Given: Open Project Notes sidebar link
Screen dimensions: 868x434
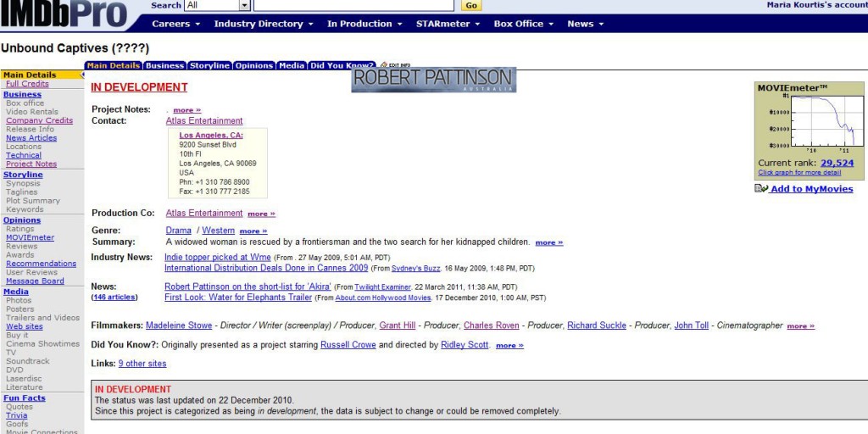Looking at the screenshot, I should [x=31, y=164].
